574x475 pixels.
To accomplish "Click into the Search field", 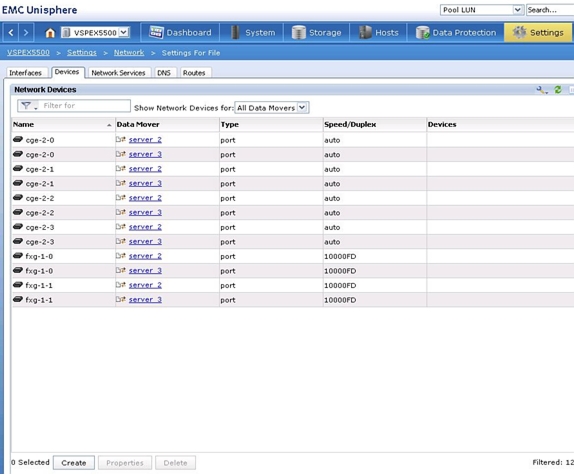I will (550, 10).
